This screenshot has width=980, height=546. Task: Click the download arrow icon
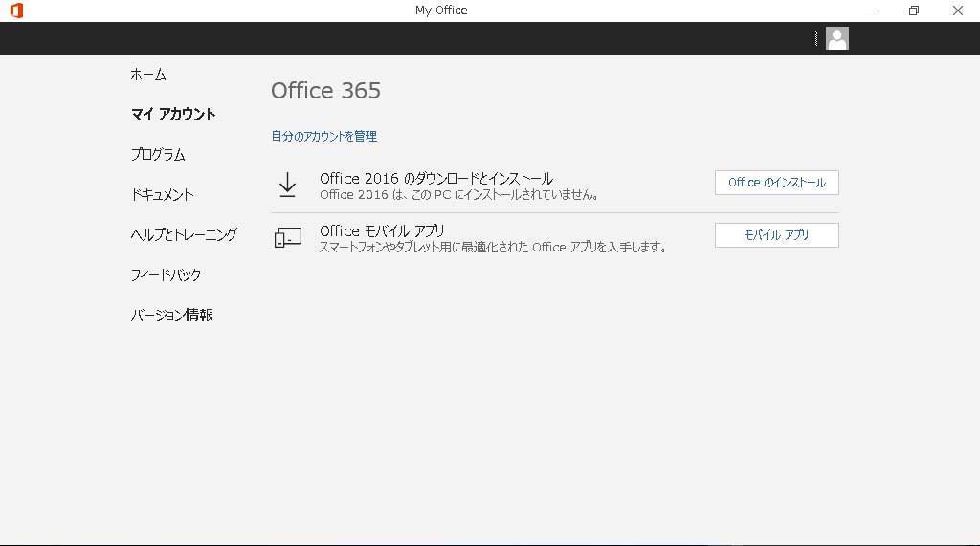click(287, 185)
